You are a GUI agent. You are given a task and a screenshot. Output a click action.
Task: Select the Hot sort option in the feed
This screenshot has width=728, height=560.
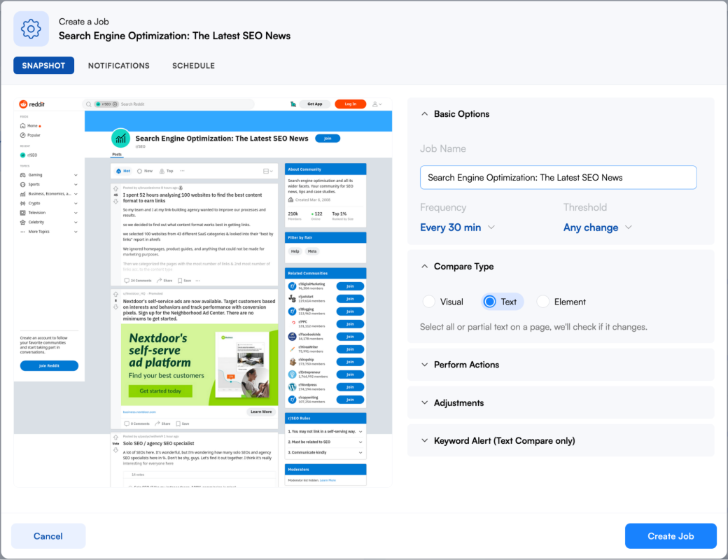(x=123, y=171)
